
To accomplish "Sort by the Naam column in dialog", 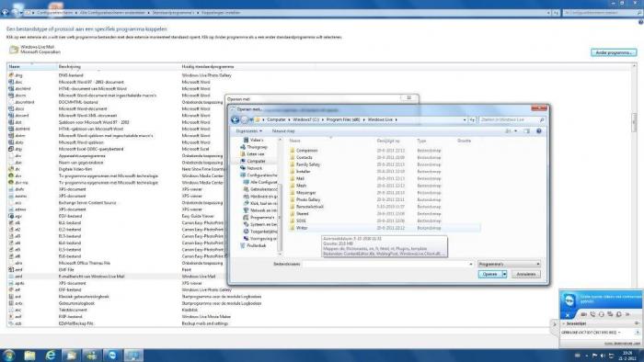I will [295, 141].
